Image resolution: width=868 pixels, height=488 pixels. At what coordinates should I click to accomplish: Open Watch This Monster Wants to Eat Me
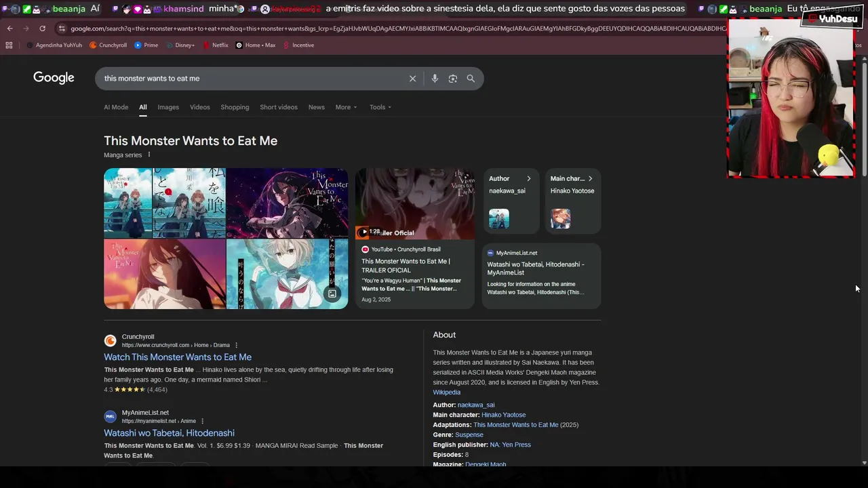178,357
